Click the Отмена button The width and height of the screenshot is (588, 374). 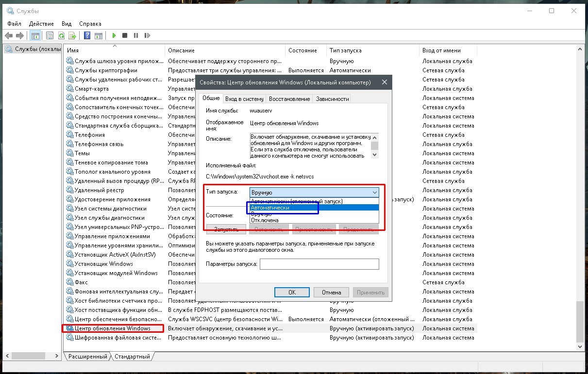[331, 293]
